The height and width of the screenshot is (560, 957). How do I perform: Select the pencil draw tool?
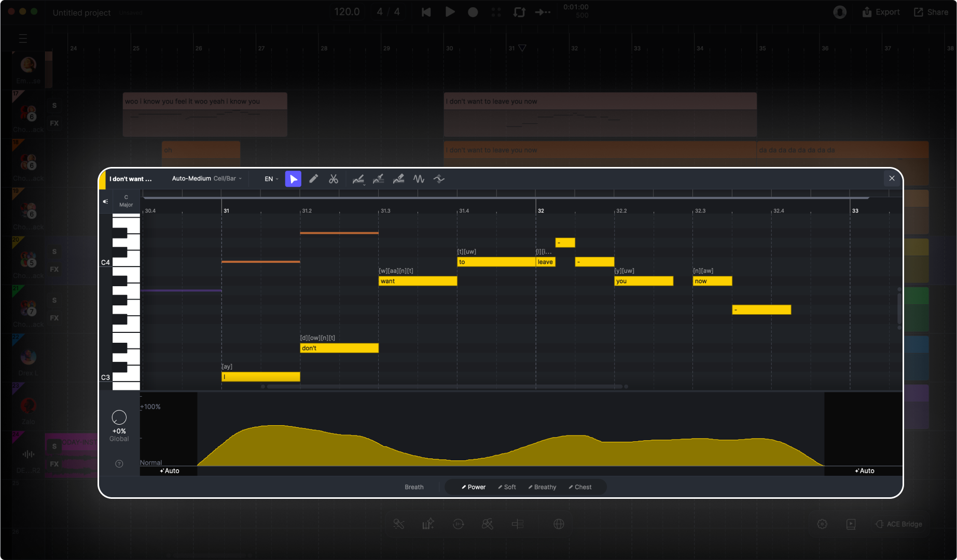pos(313,179)
